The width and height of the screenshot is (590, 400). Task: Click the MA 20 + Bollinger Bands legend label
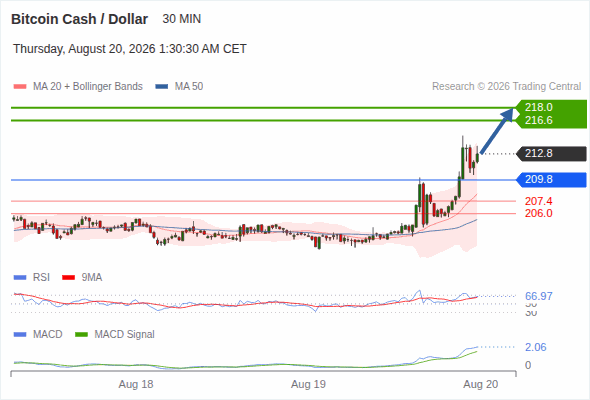pyautogui.click(x=88, y=87)
